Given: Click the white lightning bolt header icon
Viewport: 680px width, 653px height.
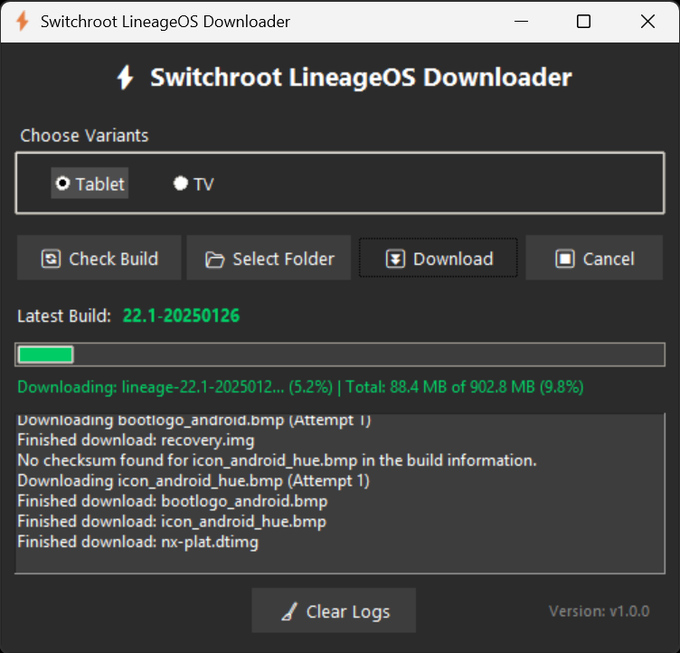Looking at the screenshot, I should pyautogui.click(x=125, y=78).
